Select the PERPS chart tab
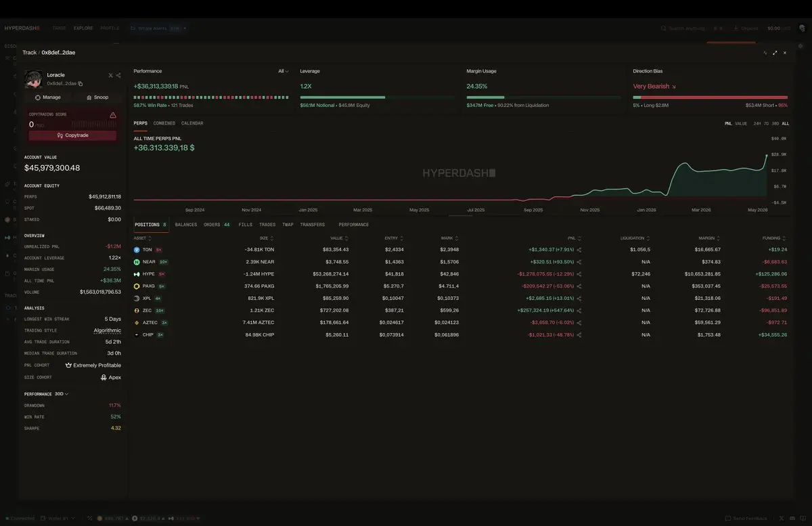The image size is (812, 526). pos(141,124)
